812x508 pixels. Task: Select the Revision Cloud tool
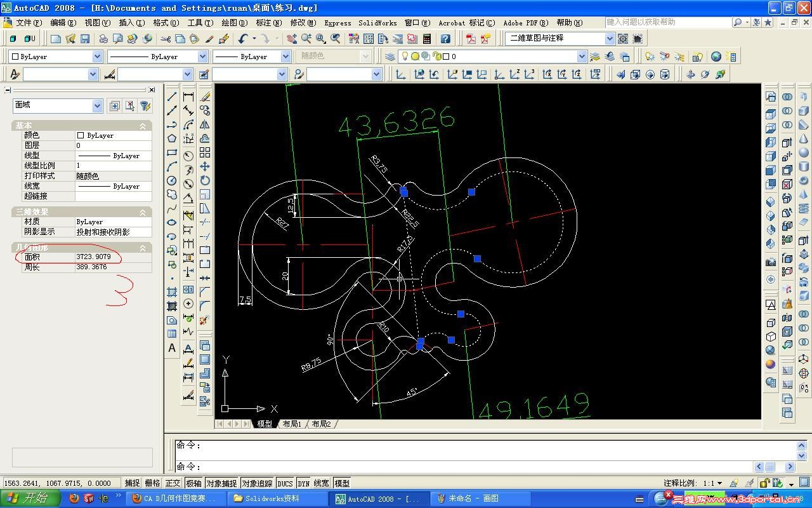click(x=172, y=194)
